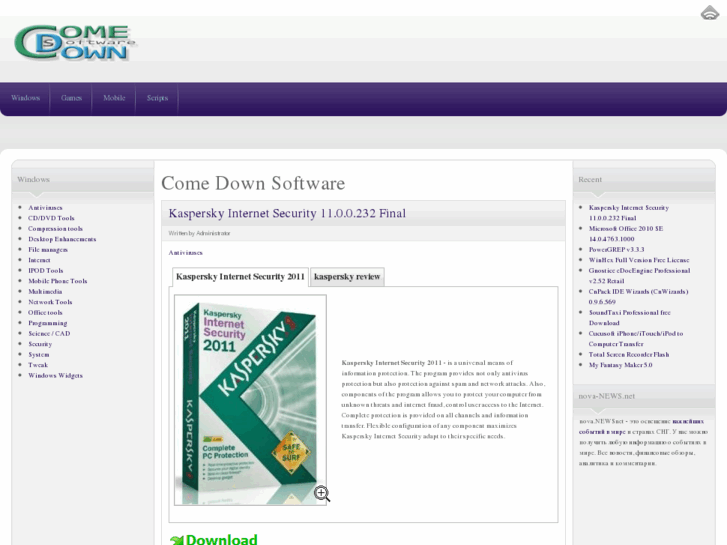This screenshot has width=727, height=545.
Task: Switch to the kaspersky review tab
Action: coord(347,277)
